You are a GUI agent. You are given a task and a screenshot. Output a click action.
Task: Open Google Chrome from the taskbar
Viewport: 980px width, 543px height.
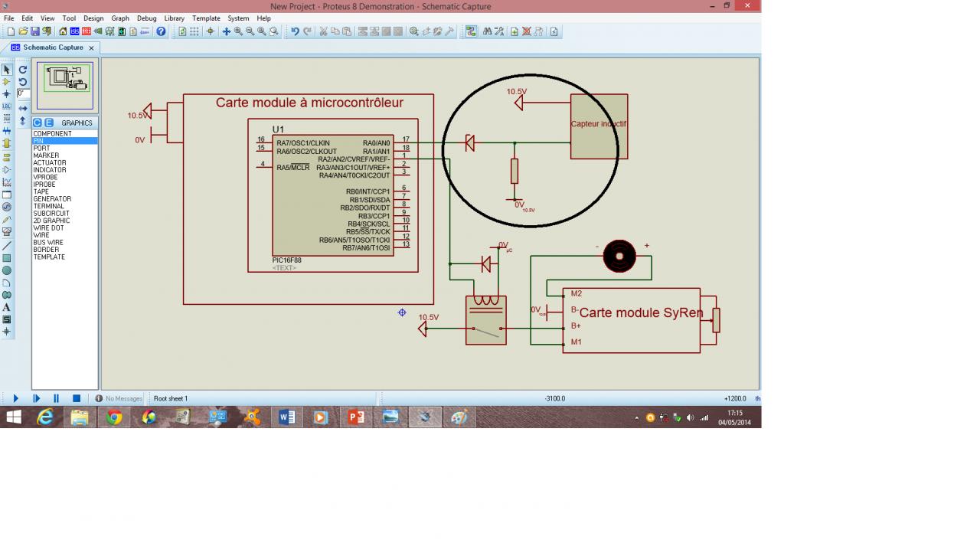pyautogui.click(x=114, y=417)
